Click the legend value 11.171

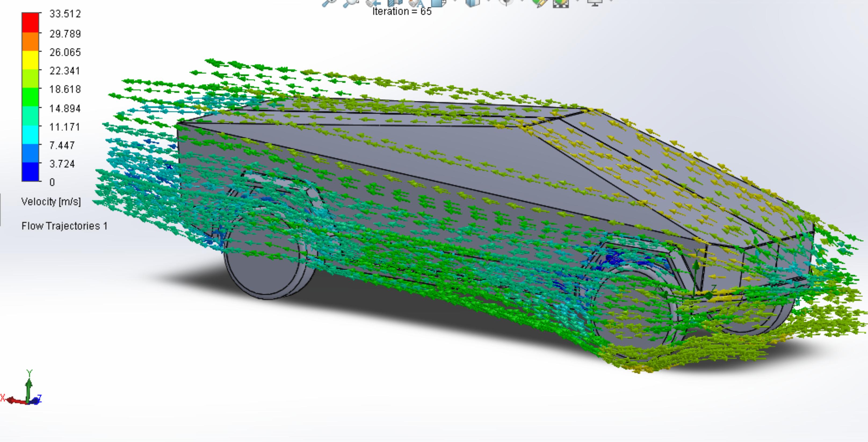(65, 127)
